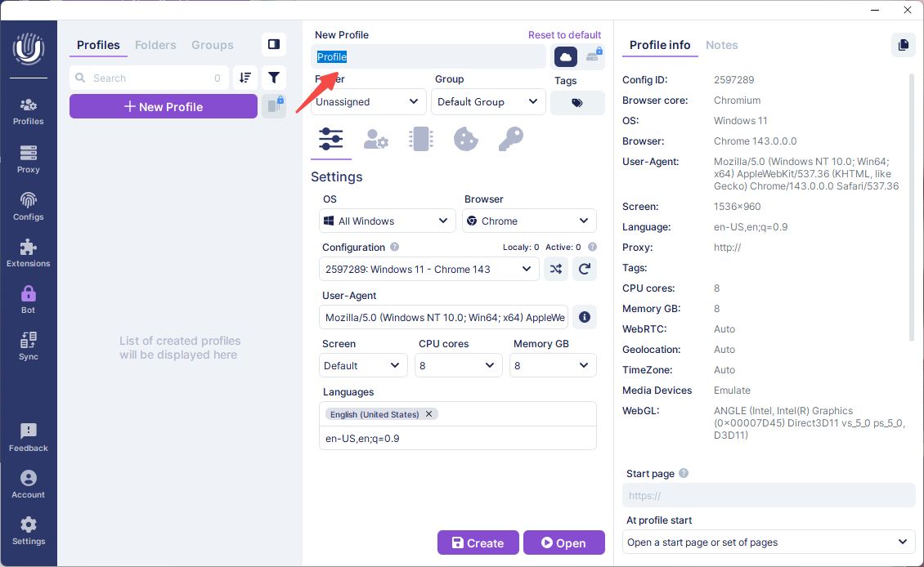Open the Tags button
This screenshot has width=924, height=567.
(577, 103)
